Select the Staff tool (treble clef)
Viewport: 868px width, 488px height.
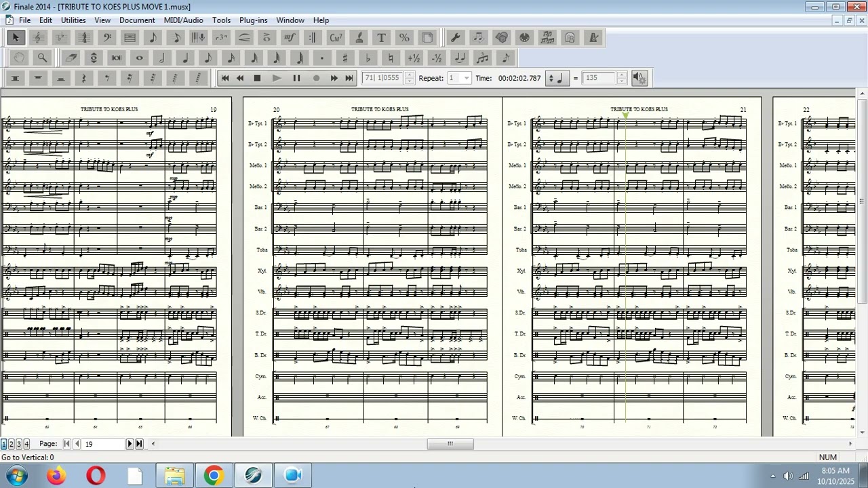38,37
